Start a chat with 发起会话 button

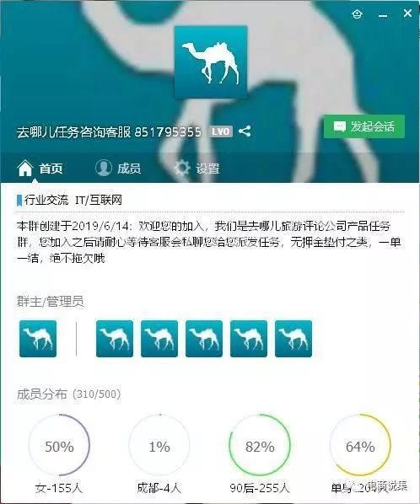pyautogui.click(x=364, y=126)
